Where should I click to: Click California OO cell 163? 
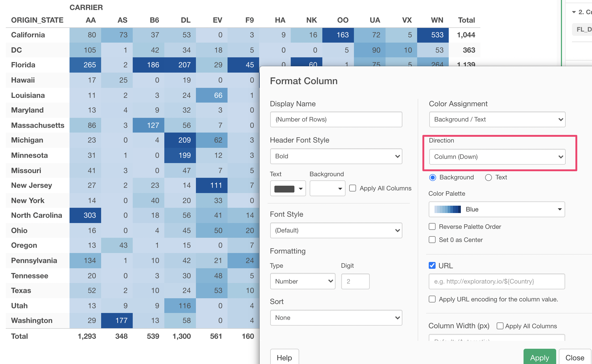[338, 35]
